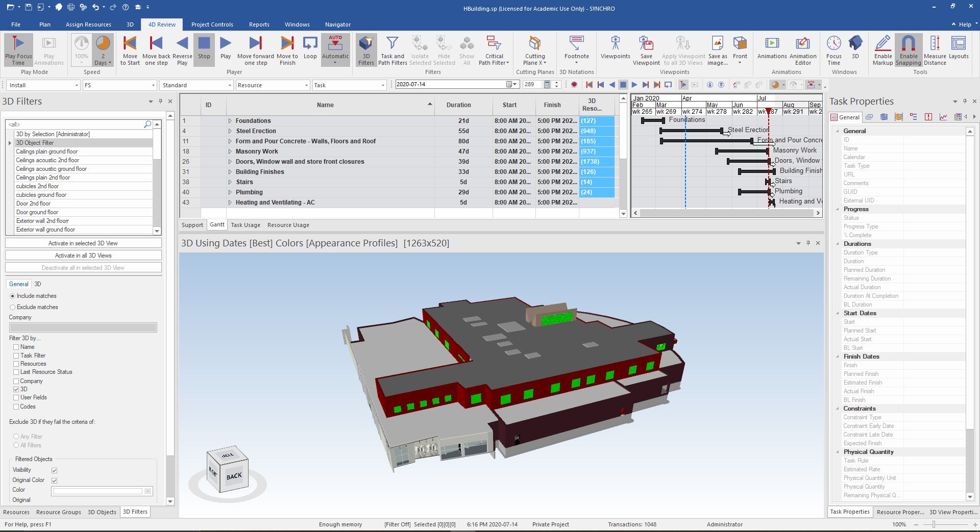
Task: Add a Footnote 3D notation
Action: (577, 50)
